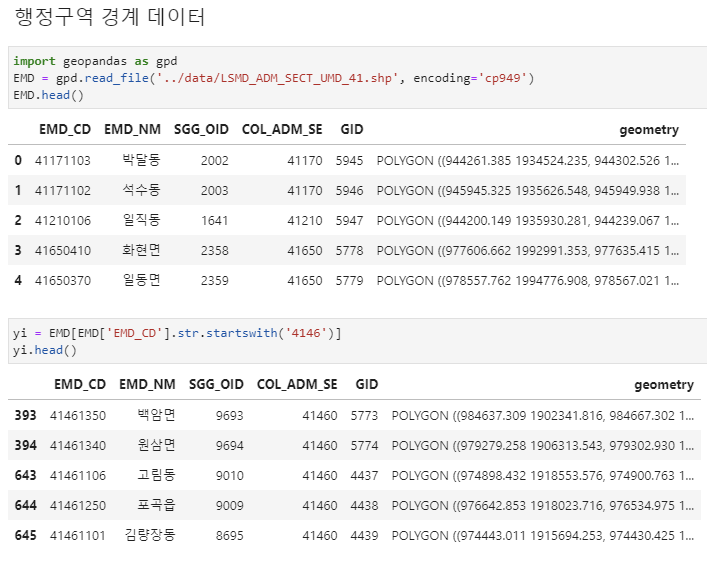Click GID cell '5779'

349,280
